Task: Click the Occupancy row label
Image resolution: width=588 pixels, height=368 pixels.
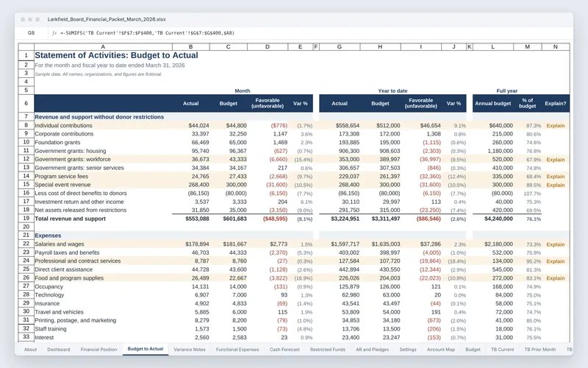Action: pyautogui.click(x=49, y=286)
